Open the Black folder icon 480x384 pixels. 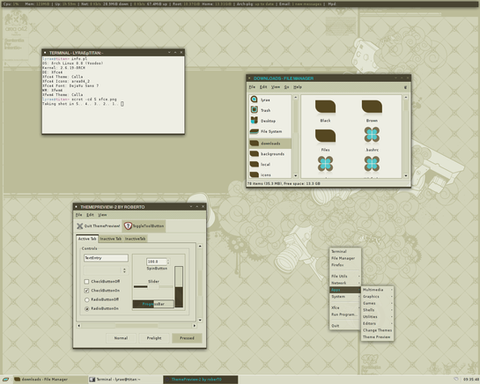(325, 107)
